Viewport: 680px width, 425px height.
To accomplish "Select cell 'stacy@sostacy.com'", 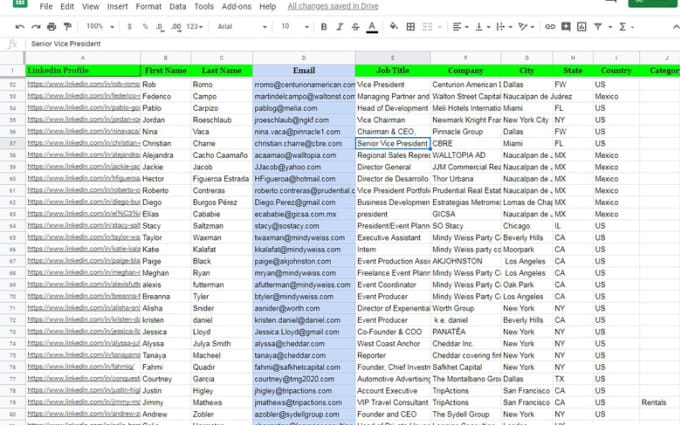I will click(304, 226).
